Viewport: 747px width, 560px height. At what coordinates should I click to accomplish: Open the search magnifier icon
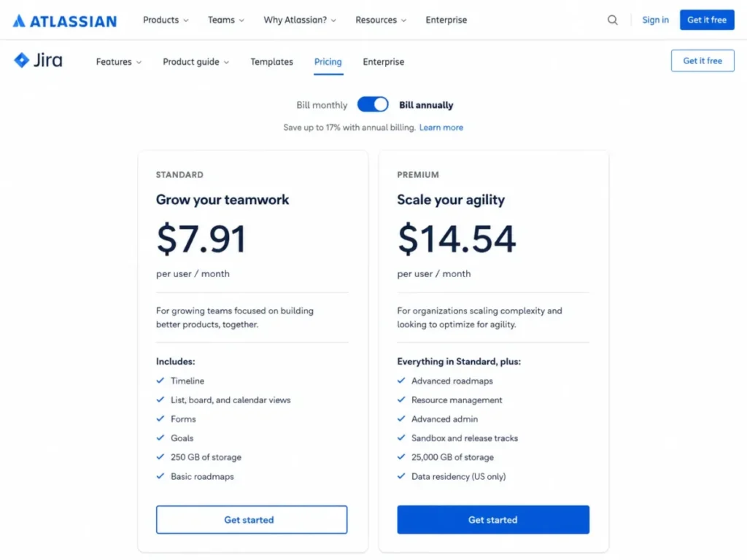[x=613, y=20]
